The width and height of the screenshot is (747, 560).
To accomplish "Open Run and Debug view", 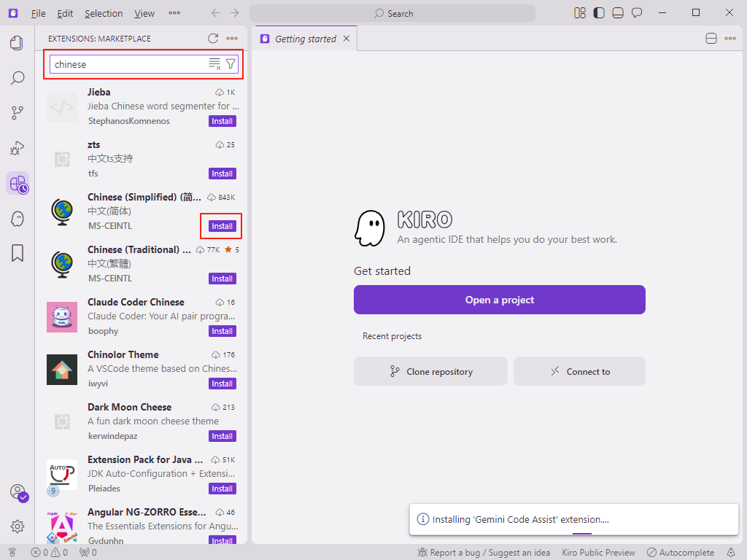I will 18,148.
